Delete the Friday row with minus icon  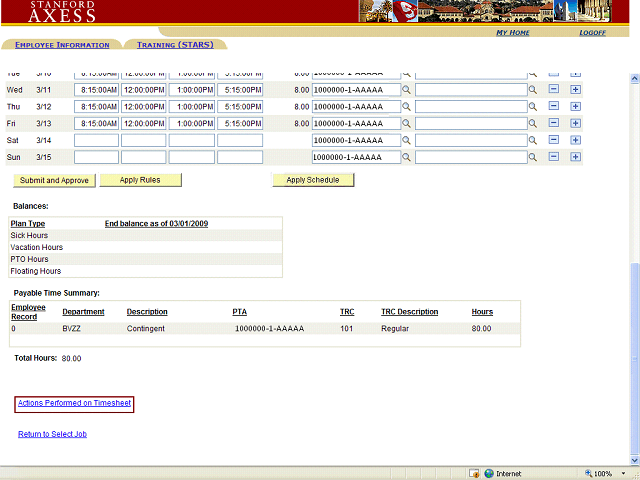[553, 124]
